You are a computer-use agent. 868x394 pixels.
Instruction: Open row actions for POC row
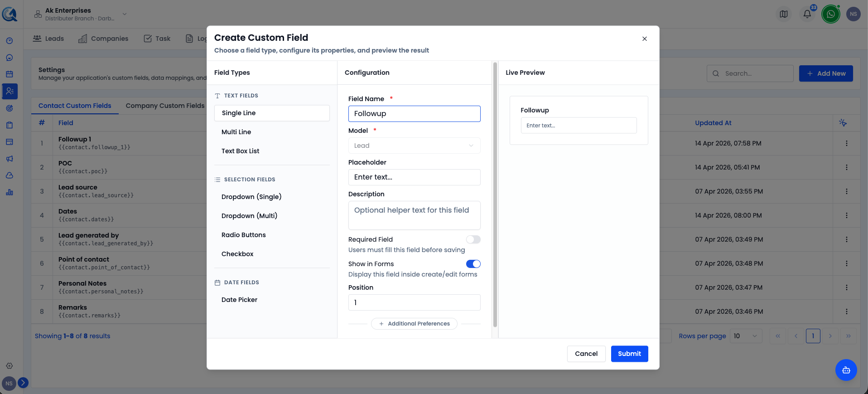click(x=846, y=167)
